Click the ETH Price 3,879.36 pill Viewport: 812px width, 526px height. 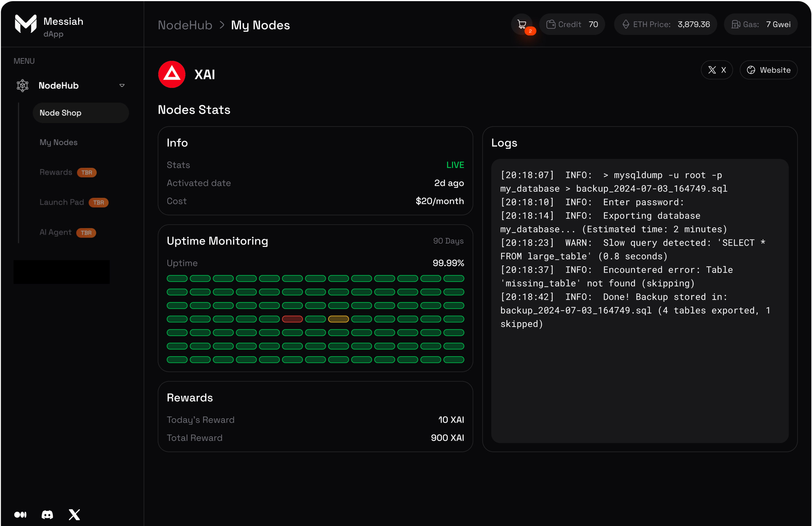pos(665,24)
